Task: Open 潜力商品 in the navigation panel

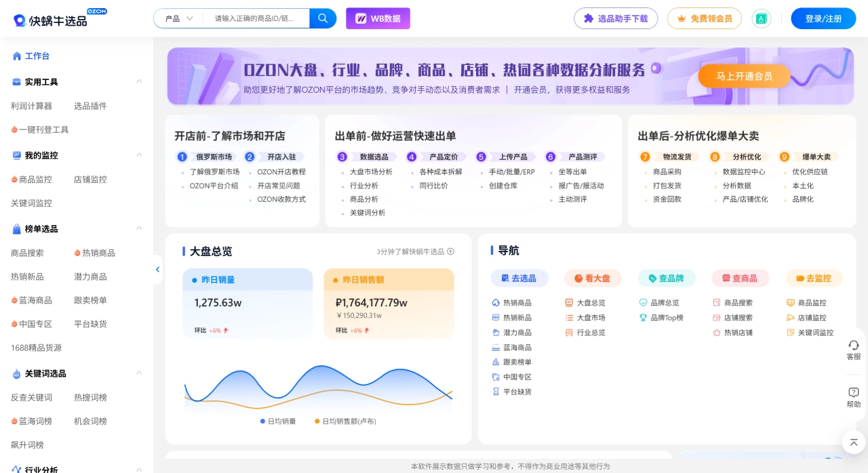Action: tap(512, 333)
